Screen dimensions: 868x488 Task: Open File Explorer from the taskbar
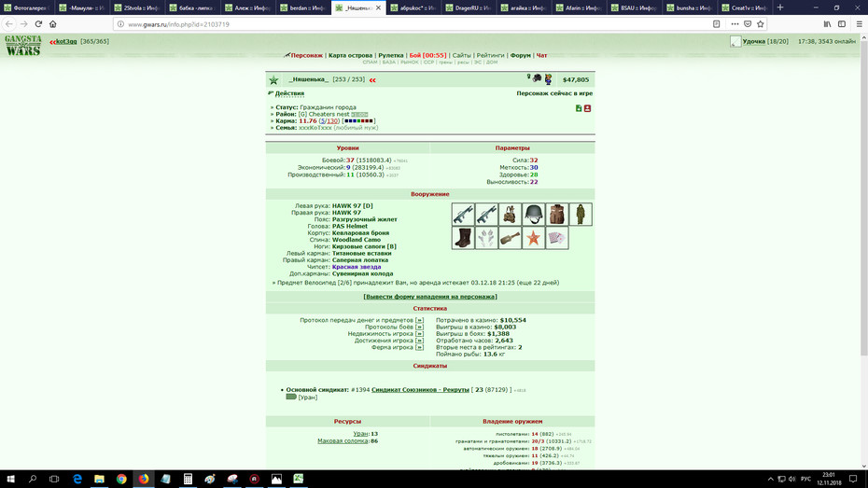pos(99,479)
